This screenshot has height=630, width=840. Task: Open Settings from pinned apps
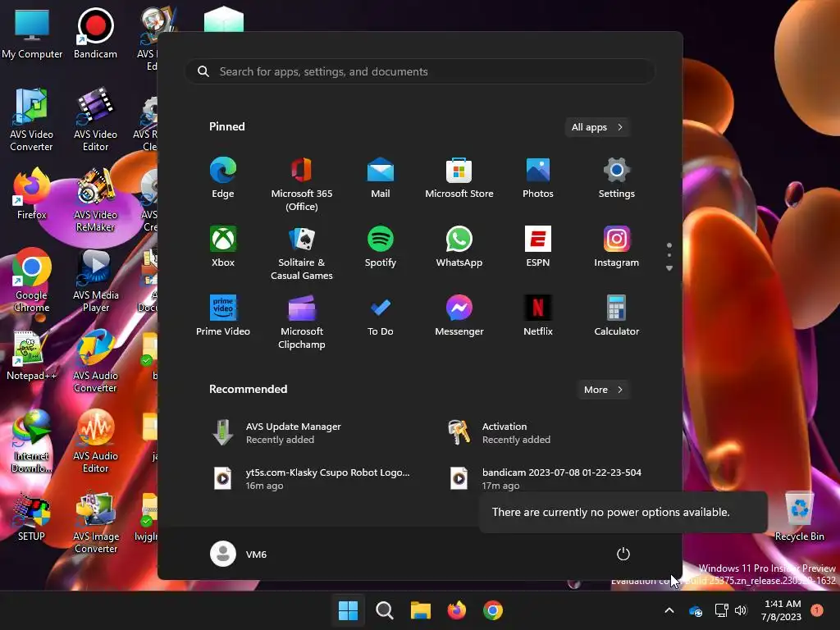pyautogui.click(x=617, y=178)
